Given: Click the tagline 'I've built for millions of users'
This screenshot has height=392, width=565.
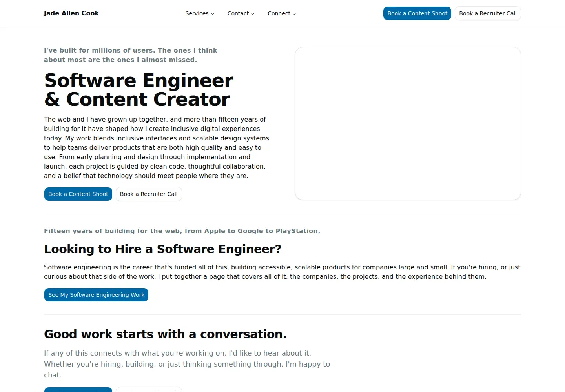Looking at the screenshot, I should pos(131,55).
